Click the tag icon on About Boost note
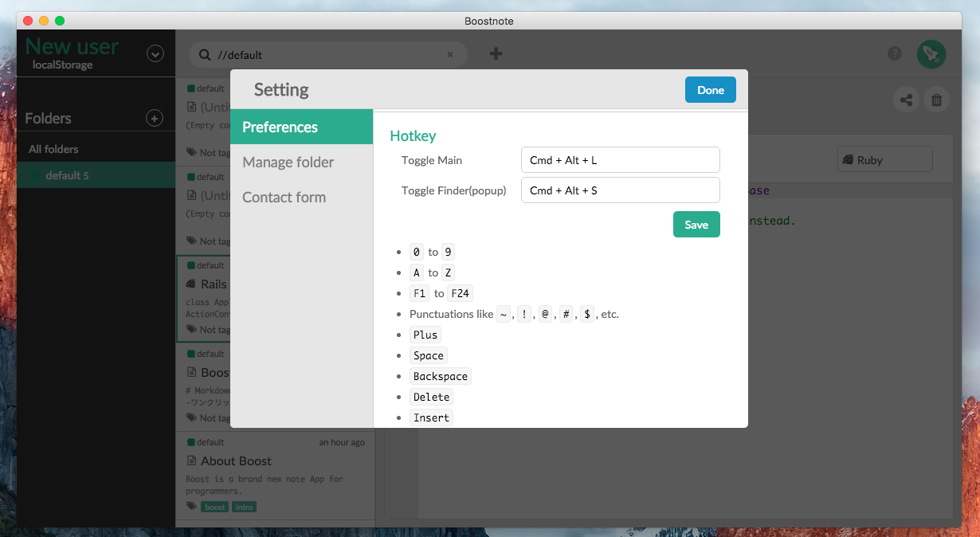The image size is (980, 537). (x=191, y=507)
